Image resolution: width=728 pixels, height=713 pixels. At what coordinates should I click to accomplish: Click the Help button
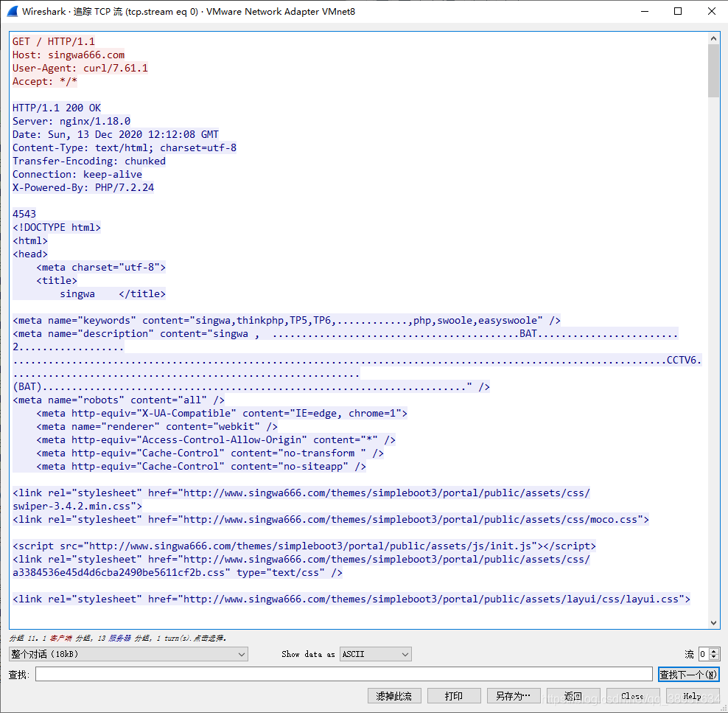(x=692, y=696)
